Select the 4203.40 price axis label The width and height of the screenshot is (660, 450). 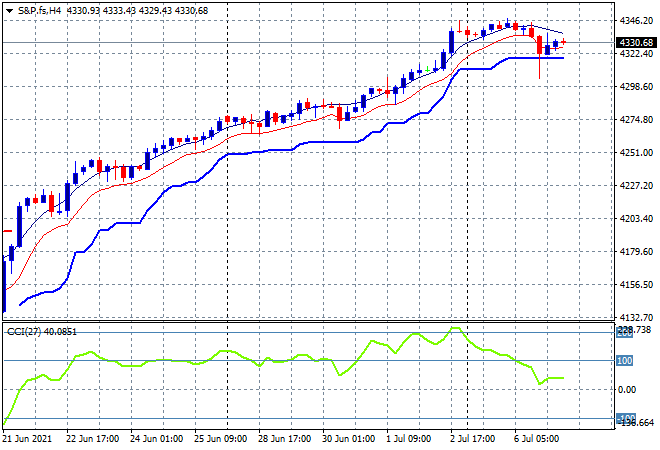[636, 218]
